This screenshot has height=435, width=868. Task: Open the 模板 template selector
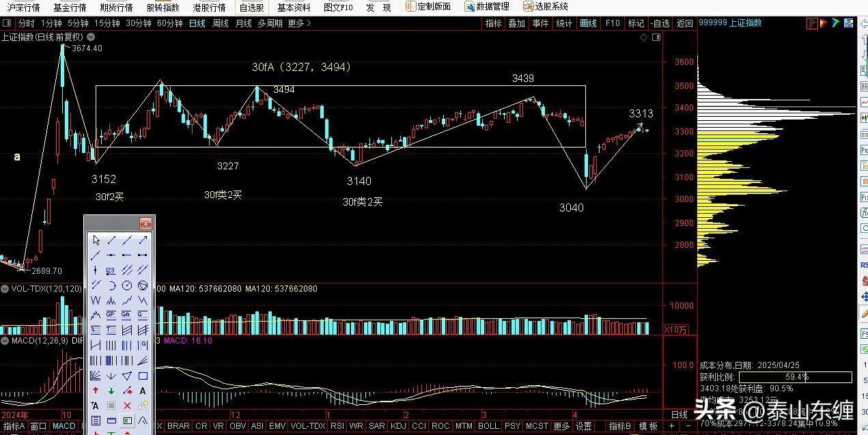(x=648, y=426)
